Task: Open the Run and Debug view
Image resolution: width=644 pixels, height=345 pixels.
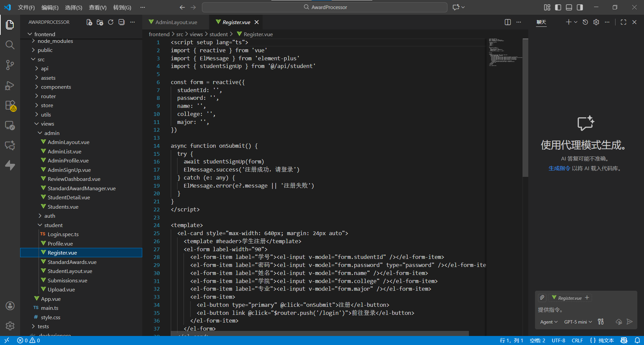Action: pyautogui.click(x=10, y=85)
